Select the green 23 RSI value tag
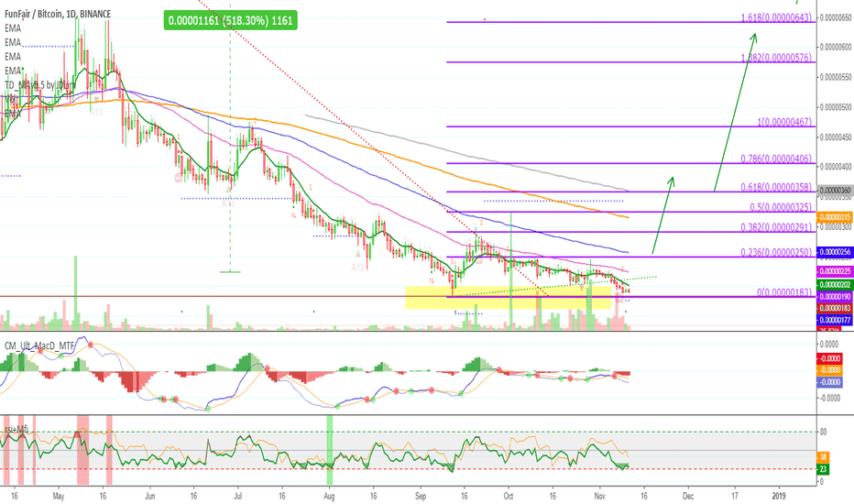 [x=823, y=469]
